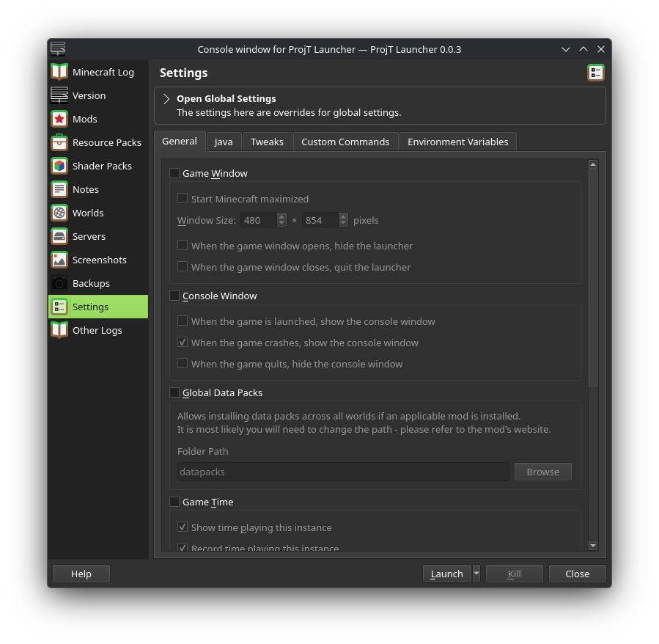Uncheck 'When the game crashes, show the console window'
This screenshot has width=659, height=644.
point(183,342)
